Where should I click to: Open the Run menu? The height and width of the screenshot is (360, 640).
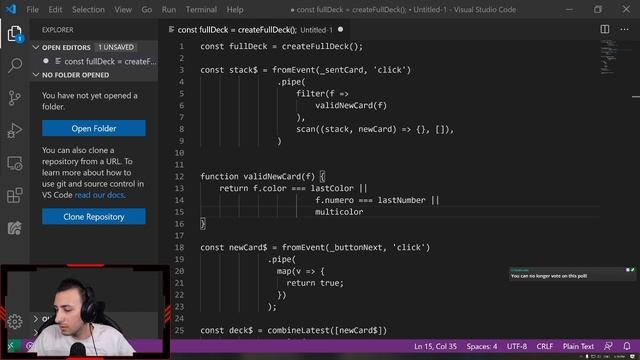[169, 9]
